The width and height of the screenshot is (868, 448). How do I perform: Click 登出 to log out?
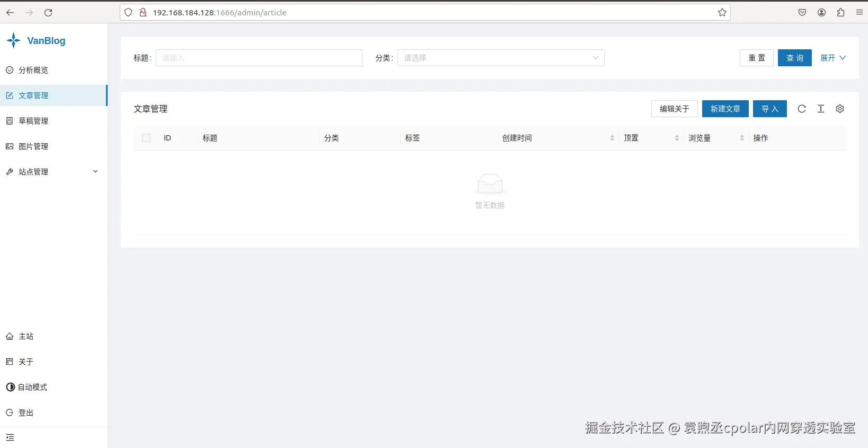[54, 412]
